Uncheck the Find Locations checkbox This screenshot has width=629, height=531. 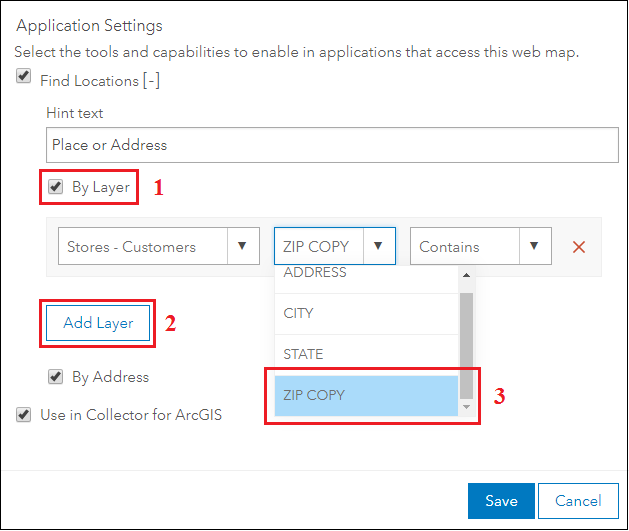23,76
